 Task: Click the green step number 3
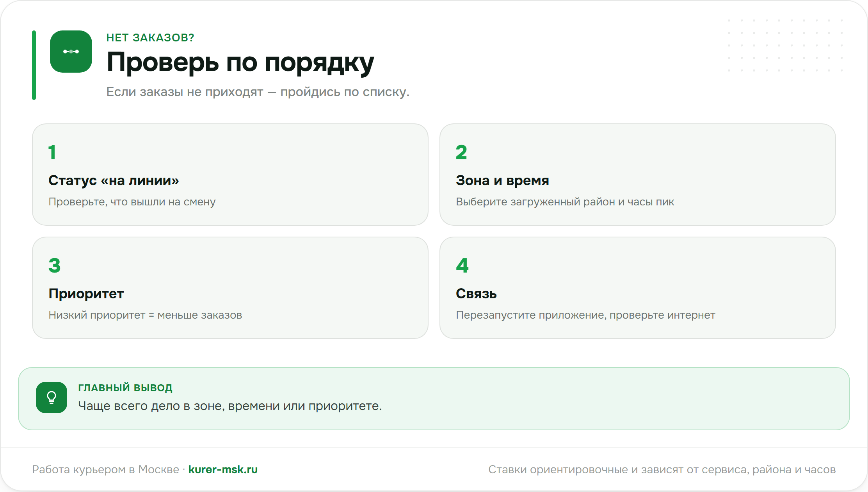55,266
